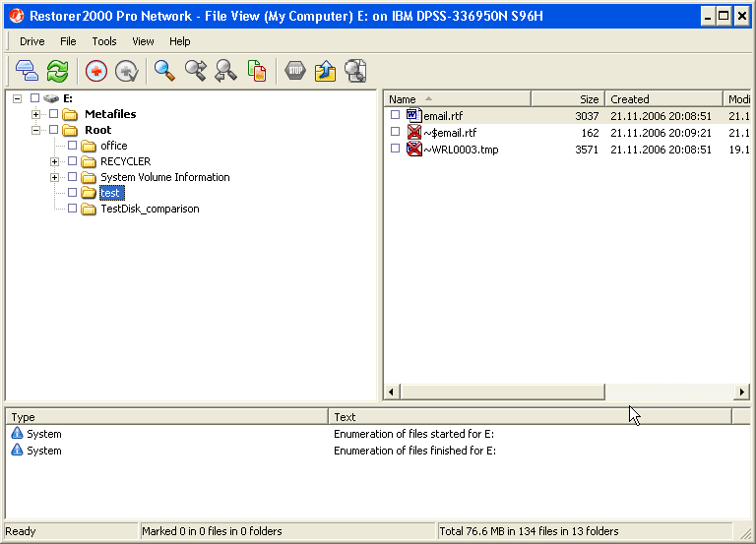Check the ~$email.rtf file checkbox
The width and height of the screenshot is (756, 544).
(x=396, y=132)
